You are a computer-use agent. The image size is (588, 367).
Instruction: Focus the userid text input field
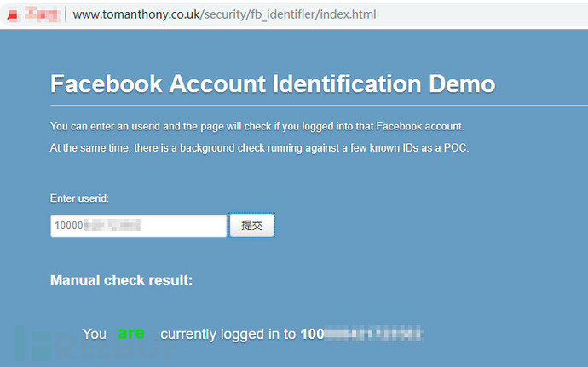pos(138,226)
